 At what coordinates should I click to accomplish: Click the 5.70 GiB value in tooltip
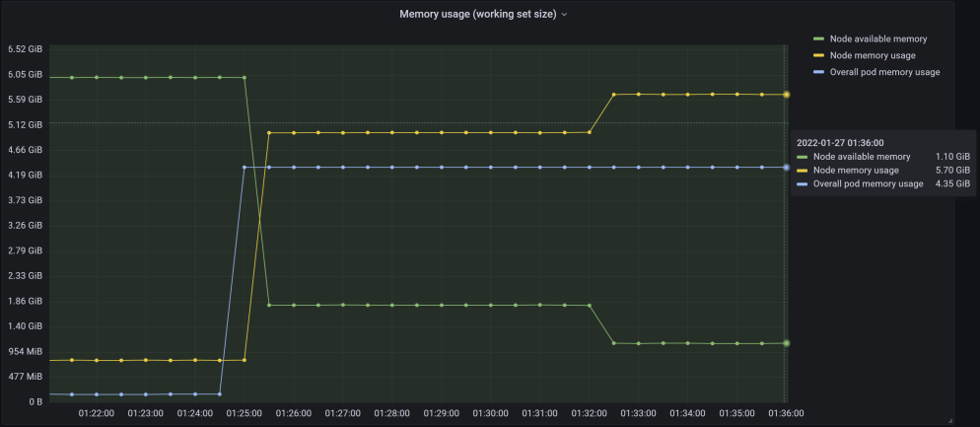pos(953,170)
